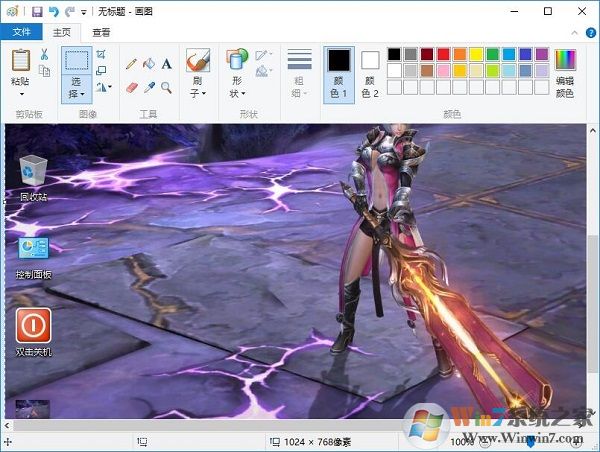Expand the 形状 shapes gallery dropdown

tap(236, 87)
